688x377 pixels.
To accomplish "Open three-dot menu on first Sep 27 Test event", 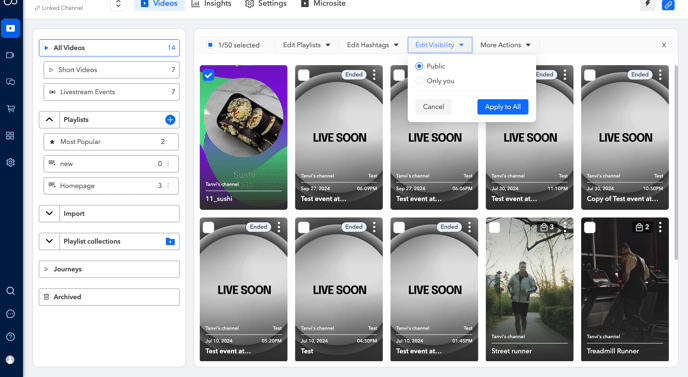I will coord(374,75).
